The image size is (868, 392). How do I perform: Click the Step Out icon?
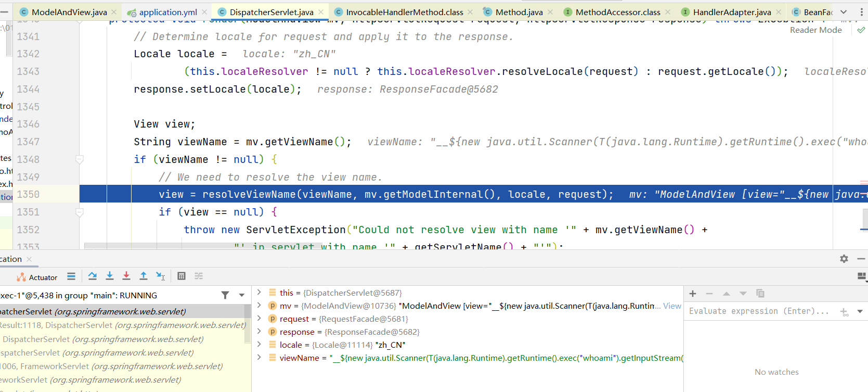144,276
